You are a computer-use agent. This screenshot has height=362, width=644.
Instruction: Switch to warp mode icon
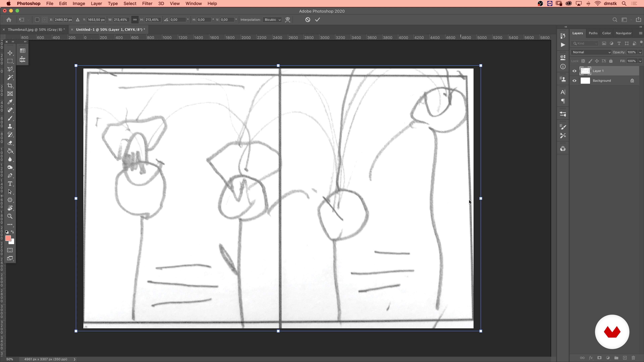288,19
